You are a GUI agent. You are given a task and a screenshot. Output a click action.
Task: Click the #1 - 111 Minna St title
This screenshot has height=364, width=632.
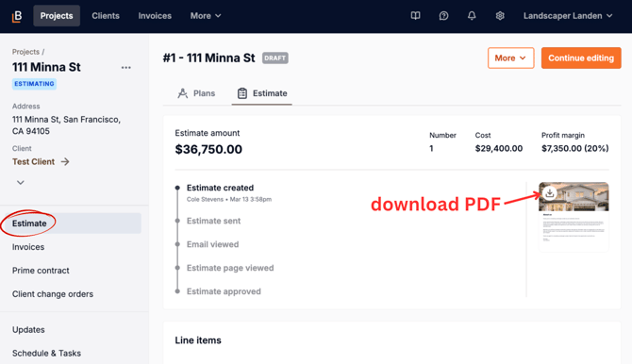tap(208, 58)
